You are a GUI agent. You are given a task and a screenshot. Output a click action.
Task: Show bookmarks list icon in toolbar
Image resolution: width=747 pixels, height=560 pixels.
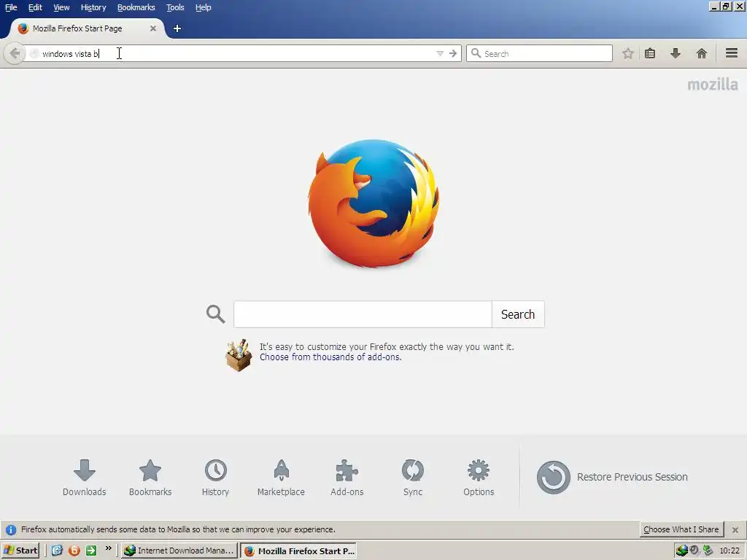click(x=650, y=53)
